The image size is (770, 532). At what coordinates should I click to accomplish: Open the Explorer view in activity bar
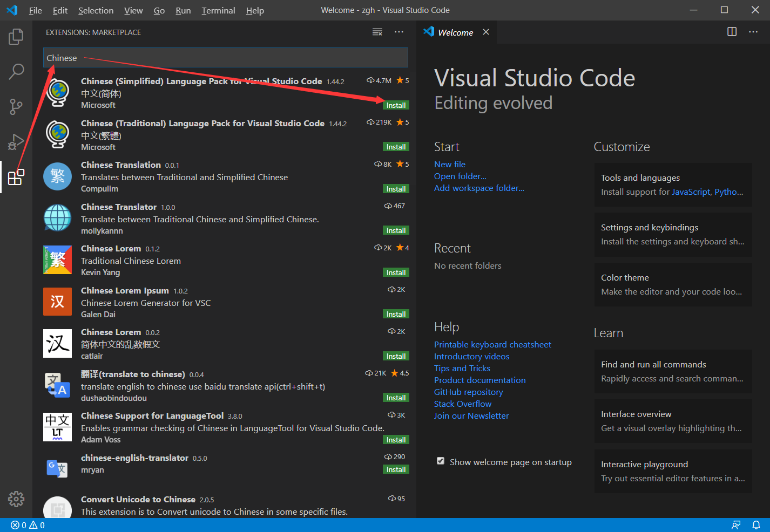click(16, 37)
